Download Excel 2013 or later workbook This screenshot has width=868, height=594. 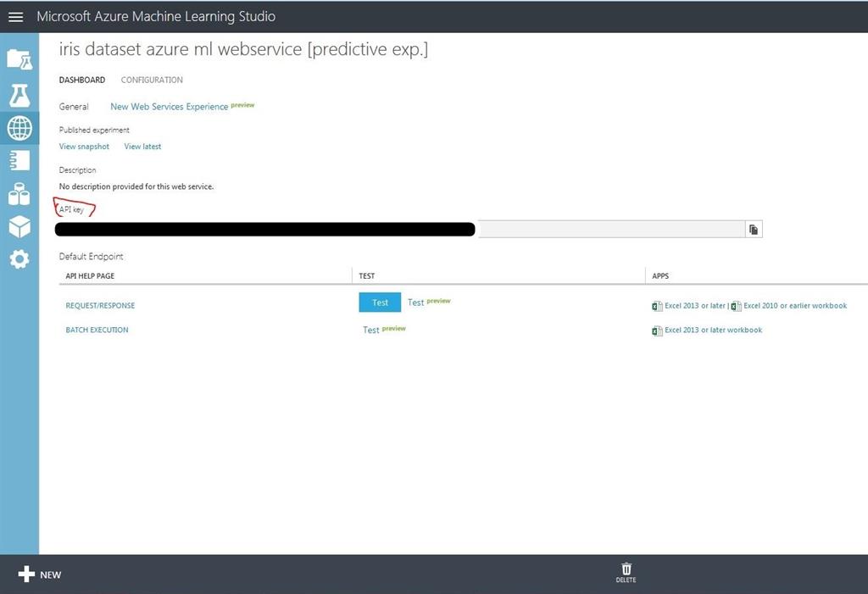pos(695,306)
